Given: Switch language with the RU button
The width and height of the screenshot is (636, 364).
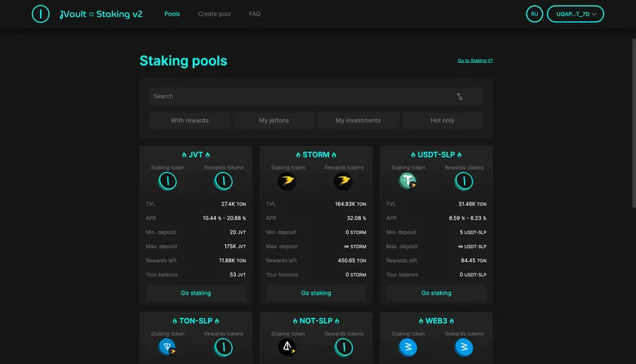Looking at the screenshot, I should tap(535, 14).
